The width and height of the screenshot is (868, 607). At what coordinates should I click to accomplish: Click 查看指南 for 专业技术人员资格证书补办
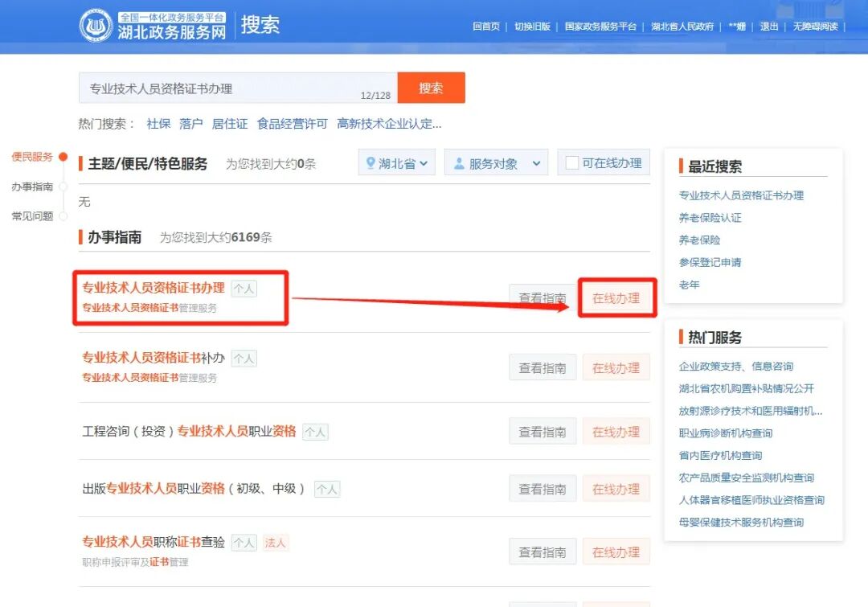coord(542,367)
